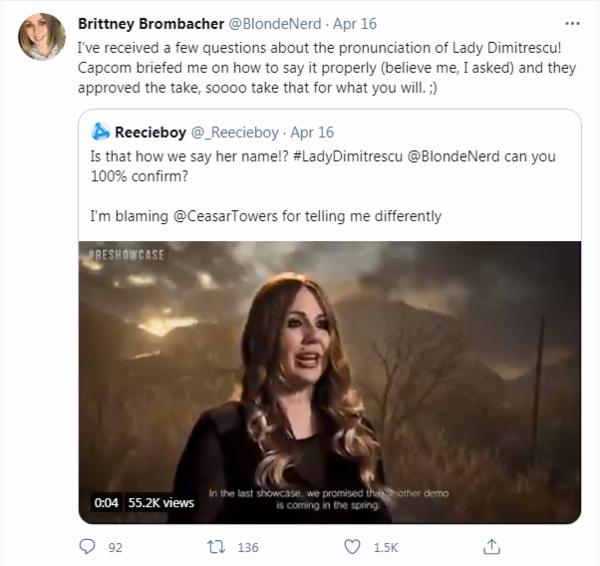This screenshot has width=600, height=566.
Task: Click the 55.2K views label
Action: pos(161,503)
